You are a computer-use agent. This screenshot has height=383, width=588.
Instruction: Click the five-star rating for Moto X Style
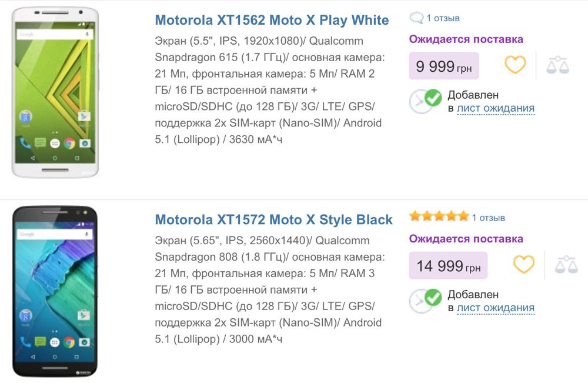(x=439, y=216)
